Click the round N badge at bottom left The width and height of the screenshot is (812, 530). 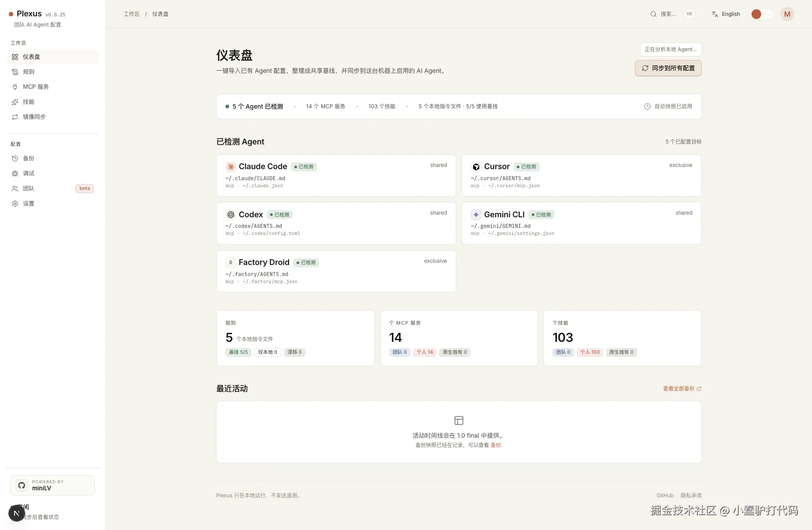(x=17, y=513)
